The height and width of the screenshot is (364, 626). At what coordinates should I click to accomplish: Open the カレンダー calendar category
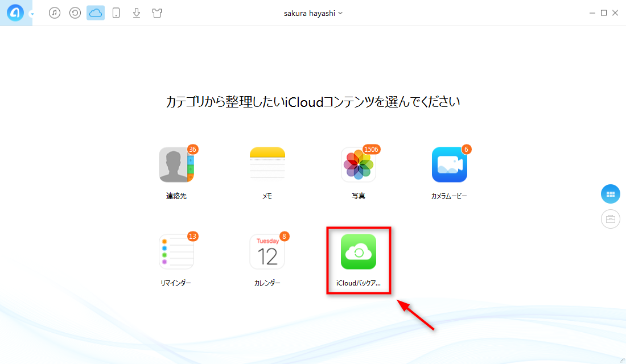click(x=267, y=251)
